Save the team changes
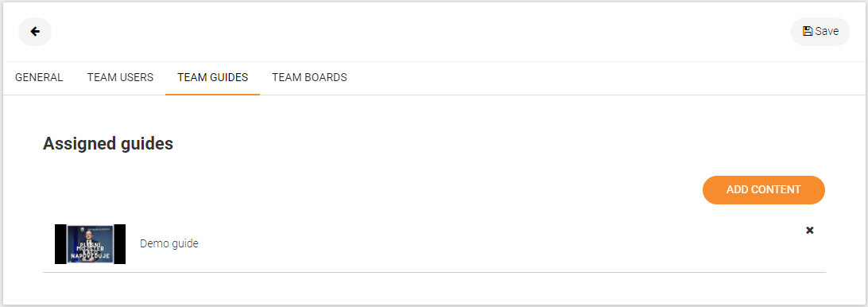868x307 pixels. pos(820,32)
